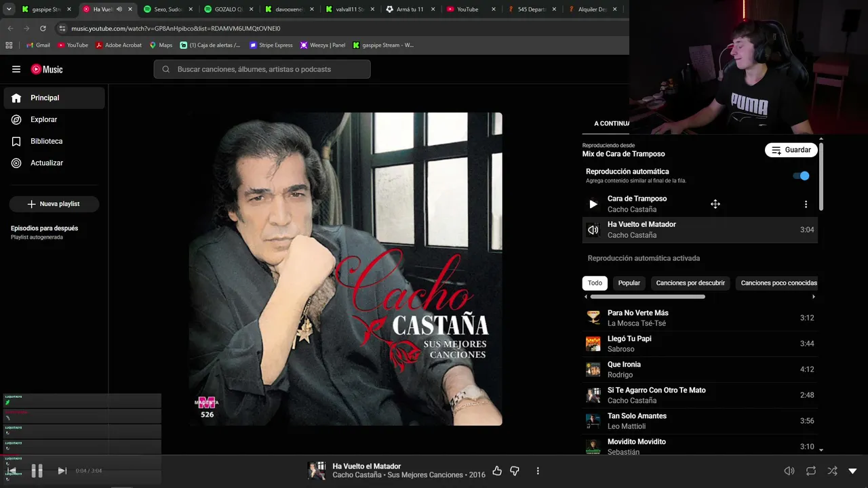This screenshot has width=868, height=488.
Task: Play Tan Solo Amantes by Leo Mattioli
Action: coord(700,421)
